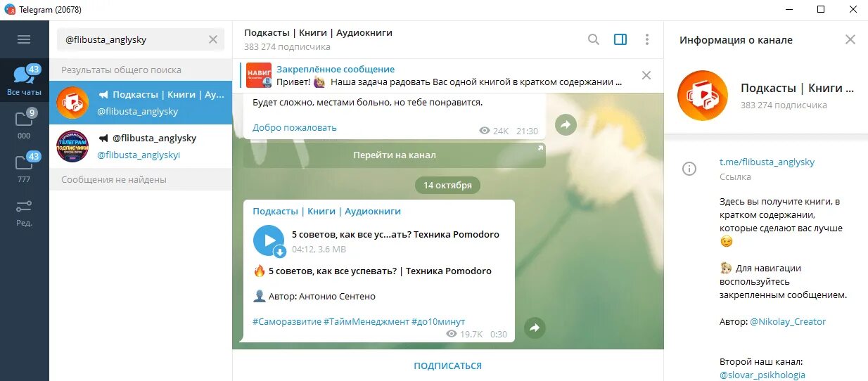
Task: Open the 000 chat folder
Action: pos(24,124)
